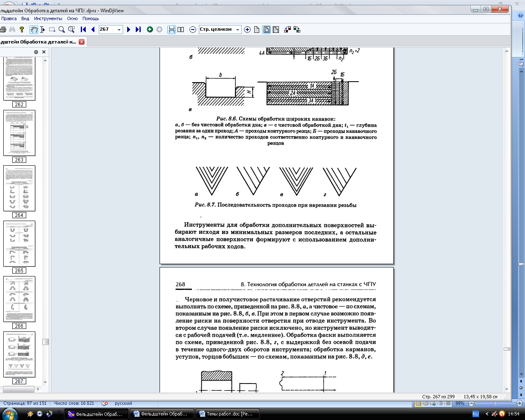Screen dimensions: 525x420
Task: Click thumbnail panel scroll-up arrow
Action: [x=46, y=60]
